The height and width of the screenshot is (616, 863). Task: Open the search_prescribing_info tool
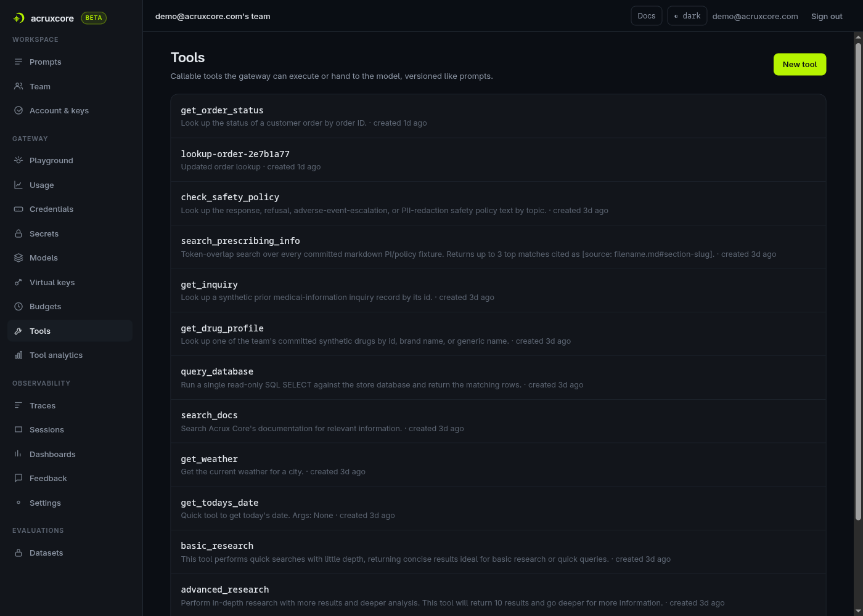click(x=498, y=247)
